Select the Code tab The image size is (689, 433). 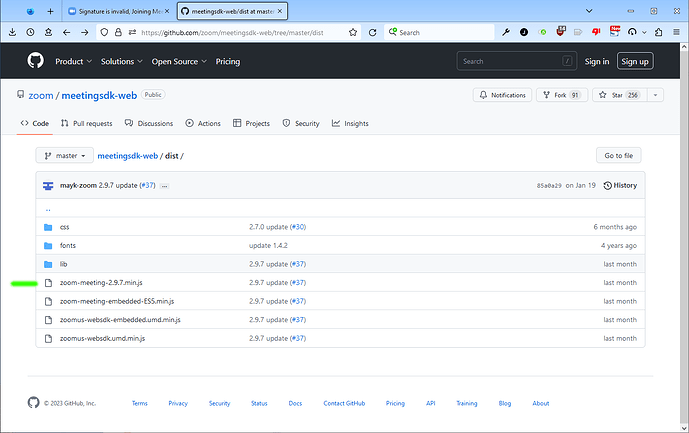[x=35, y=124]
